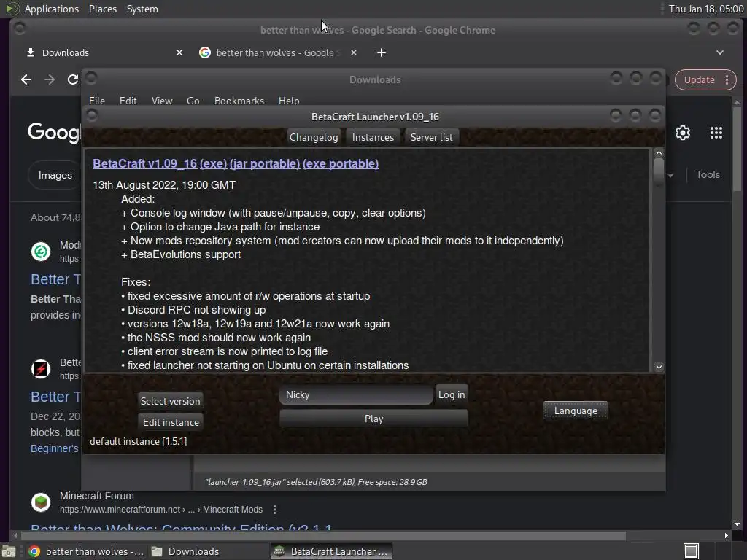Open Tools in Google search

click(x=708, y=174)
